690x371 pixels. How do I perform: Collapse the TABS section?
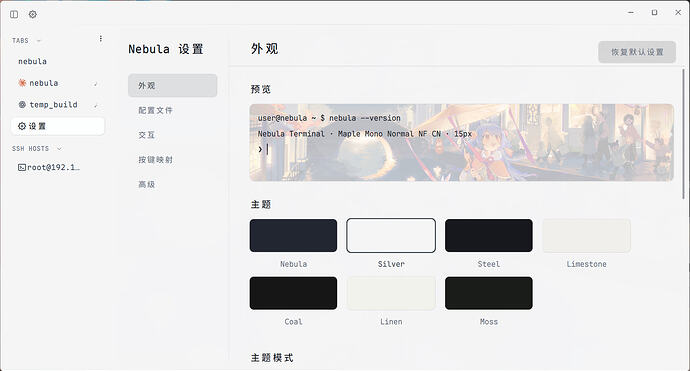(x=39, y=40)
